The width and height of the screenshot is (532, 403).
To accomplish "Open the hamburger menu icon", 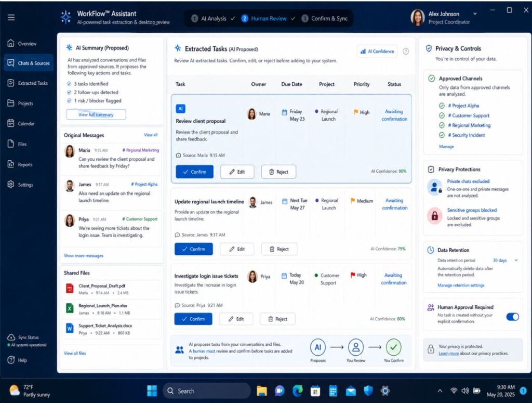I will click(11, 17).
